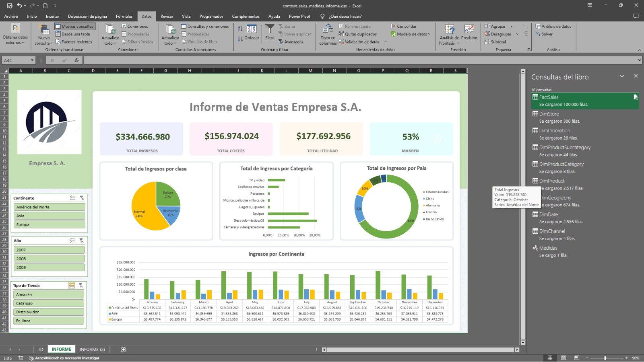Toggle multi-select on Tipo de Tienda slicer

tap(71, 285)
